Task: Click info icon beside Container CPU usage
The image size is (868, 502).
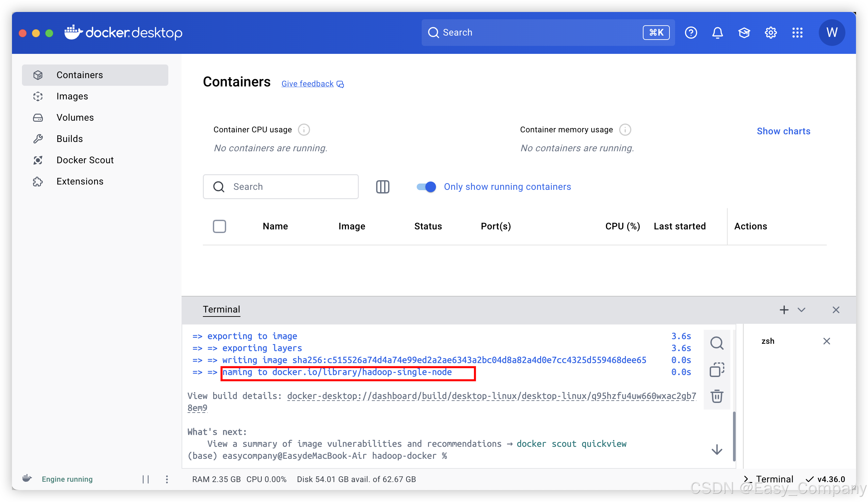Action: (x=303, y=130)
